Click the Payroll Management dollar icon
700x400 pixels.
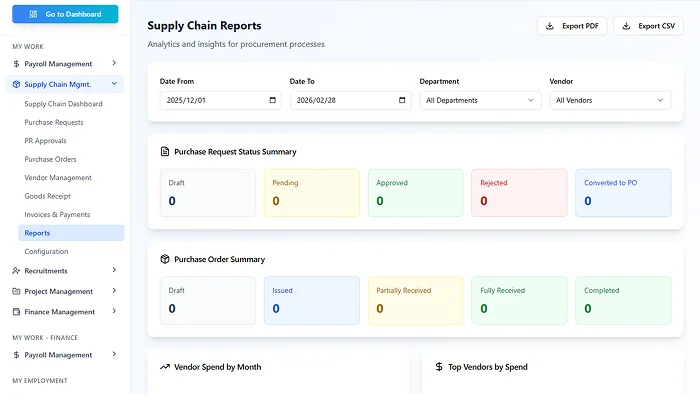pos(16,64)
